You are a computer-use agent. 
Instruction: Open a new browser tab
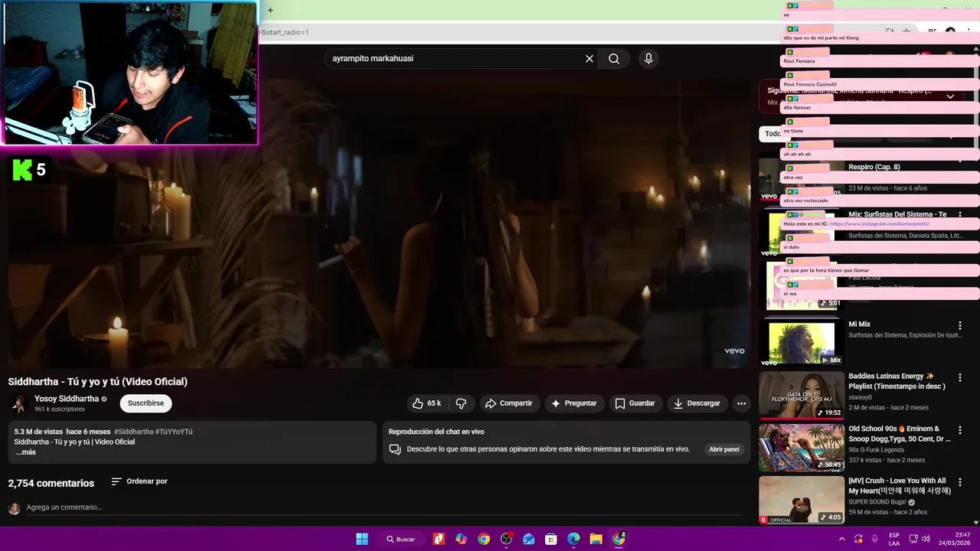click(x=269, y=10)
